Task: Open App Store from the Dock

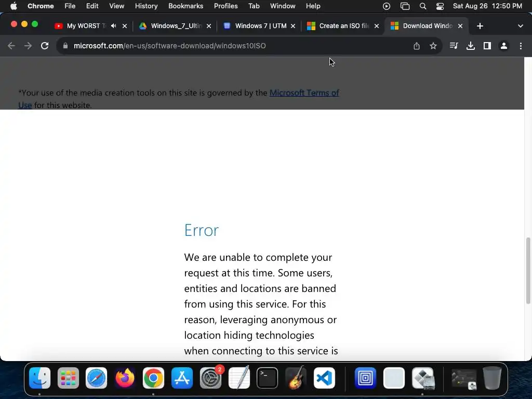Action: pos(182,378)
